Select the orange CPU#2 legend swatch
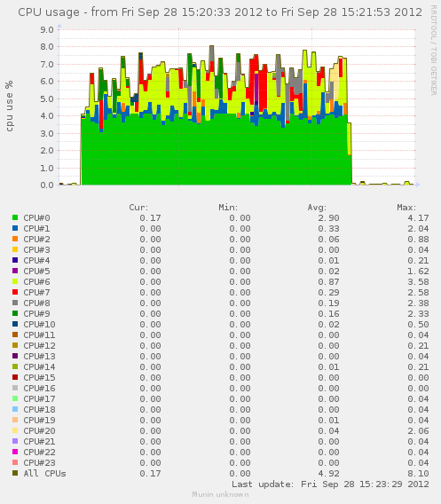The width and height of the screenshot is (441, 504). pyautogui.click(x=15, y=239)
